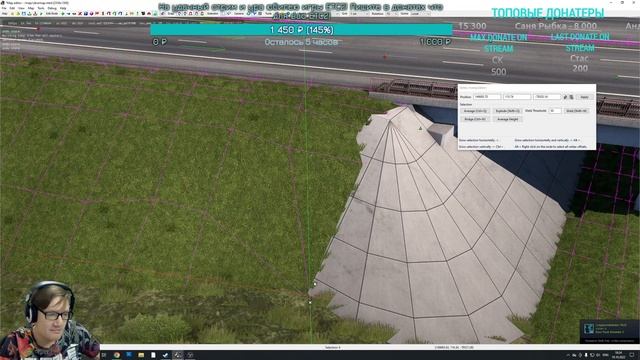Viewport: 640px width, 360px height.
Task: Open the File menu
Action: point(4,8)
